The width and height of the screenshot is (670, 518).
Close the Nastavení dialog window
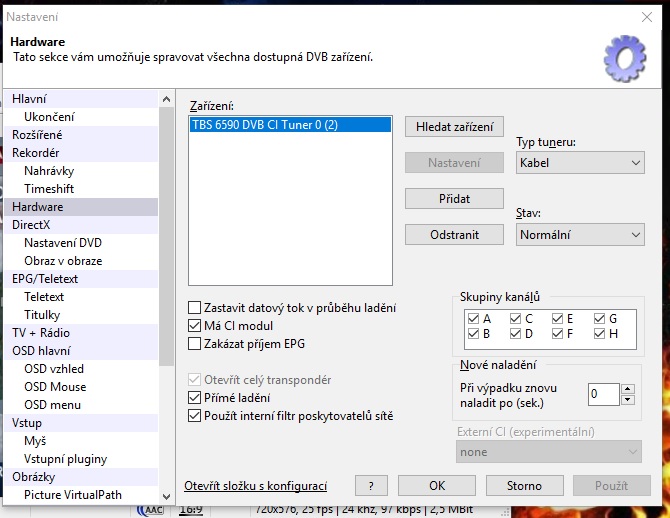click(x=646, y=16)
